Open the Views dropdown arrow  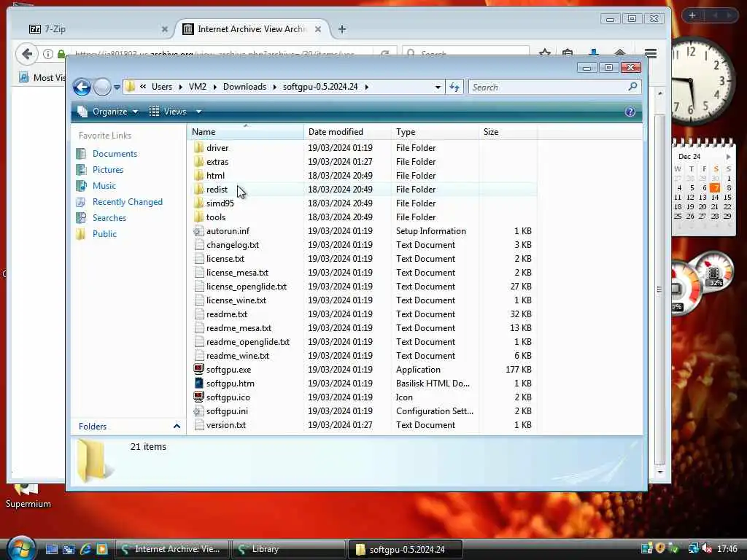198,112
